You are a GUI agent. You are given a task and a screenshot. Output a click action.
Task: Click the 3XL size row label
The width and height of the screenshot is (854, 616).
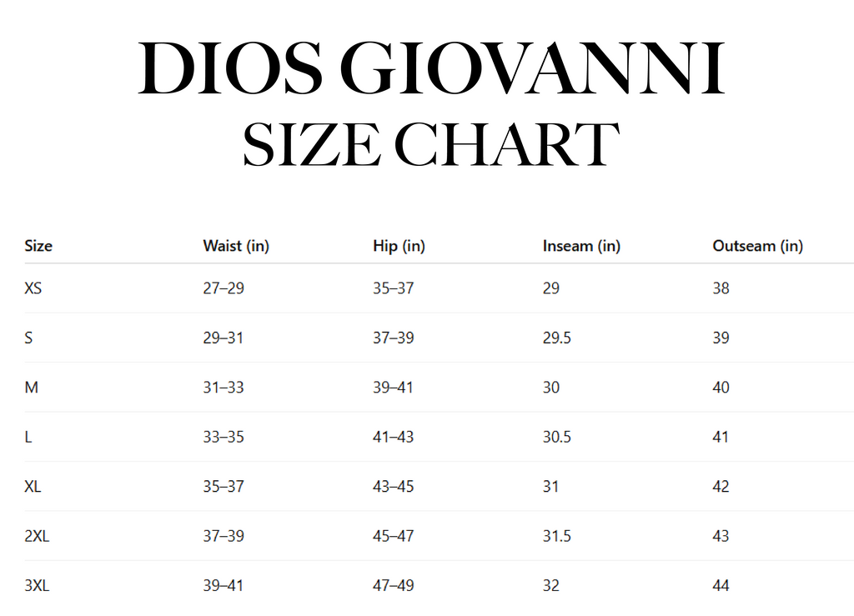coord(37,585)
